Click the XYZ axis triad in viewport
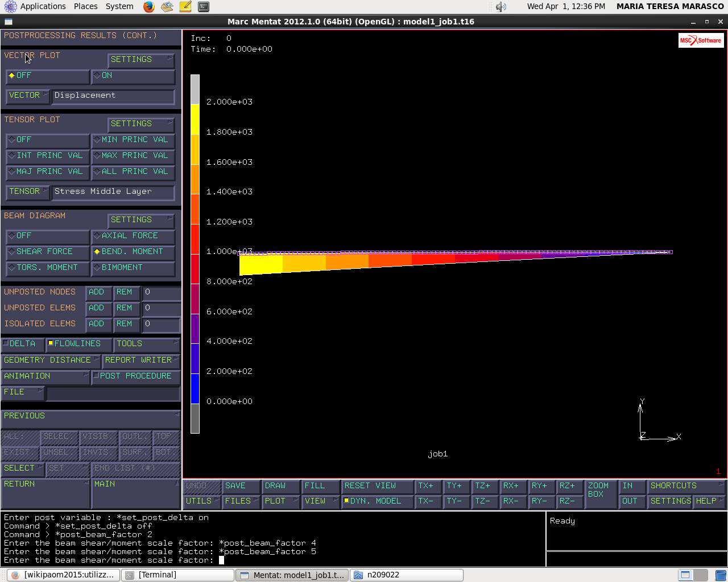728x582 pixels. (659, 421)
